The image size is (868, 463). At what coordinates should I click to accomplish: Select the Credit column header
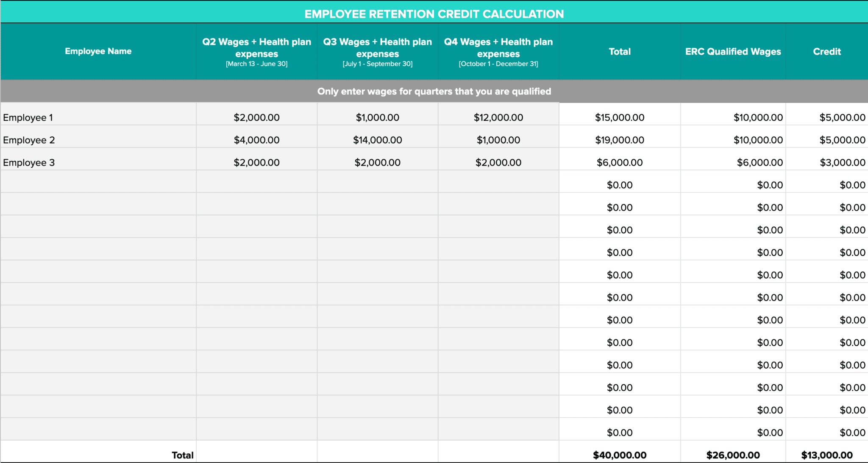pyautogui.click(x=826, y=51)
